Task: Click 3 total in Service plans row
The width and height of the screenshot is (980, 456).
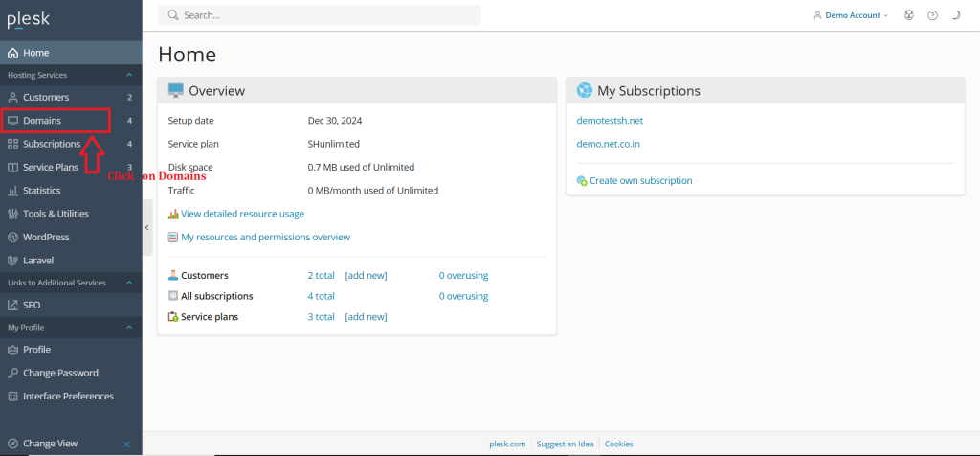Action: coord(322,317)
